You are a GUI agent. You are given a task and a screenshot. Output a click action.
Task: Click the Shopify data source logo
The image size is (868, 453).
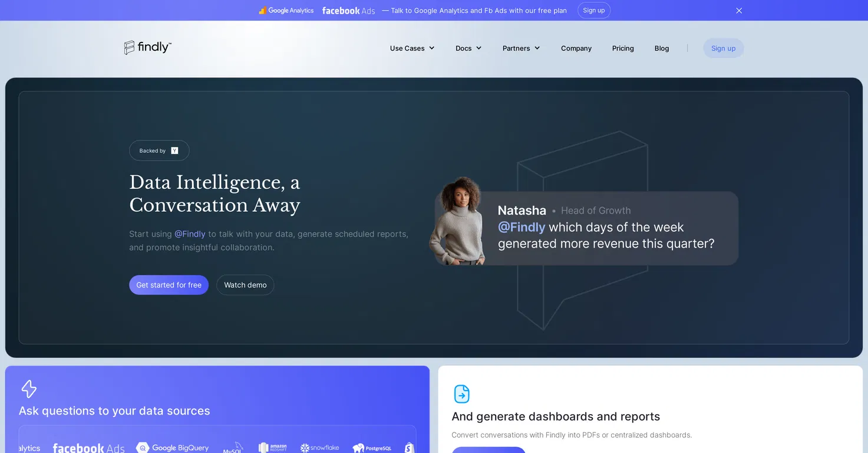(410, 448)
